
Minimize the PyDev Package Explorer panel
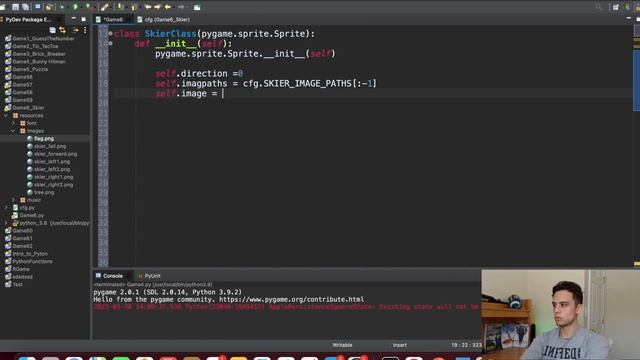73,19
